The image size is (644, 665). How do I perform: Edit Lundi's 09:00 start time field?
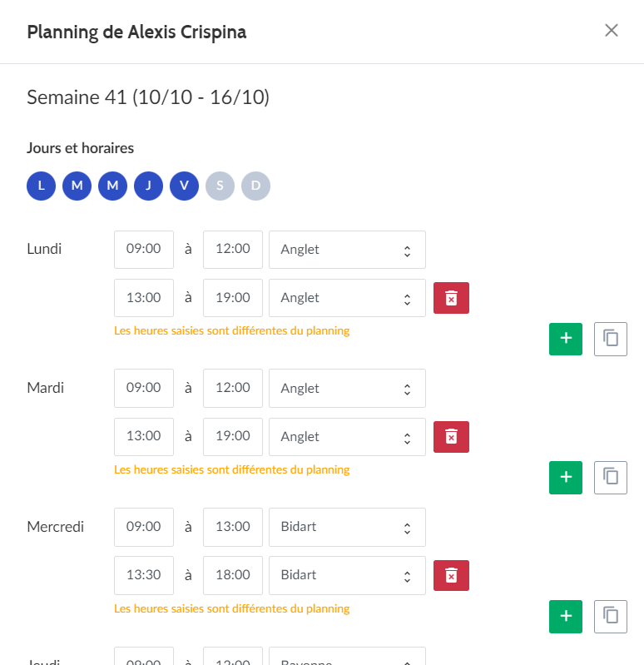(144, 250)
